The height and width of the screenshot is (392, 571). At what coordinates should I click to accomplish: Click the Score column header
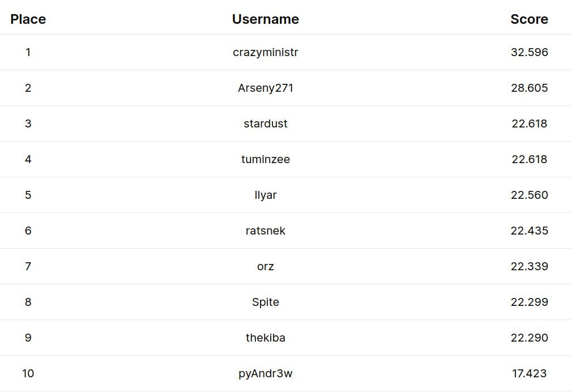tap(529, 19)
